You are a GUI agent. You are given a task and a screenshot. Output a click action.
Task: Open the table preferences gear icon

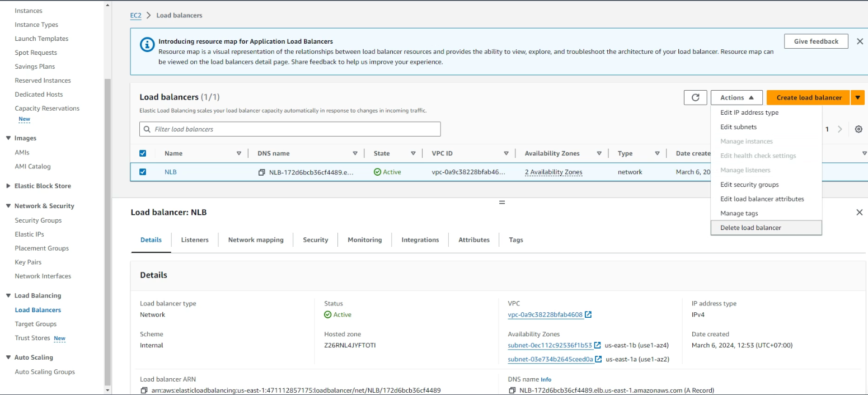point(858,129)
